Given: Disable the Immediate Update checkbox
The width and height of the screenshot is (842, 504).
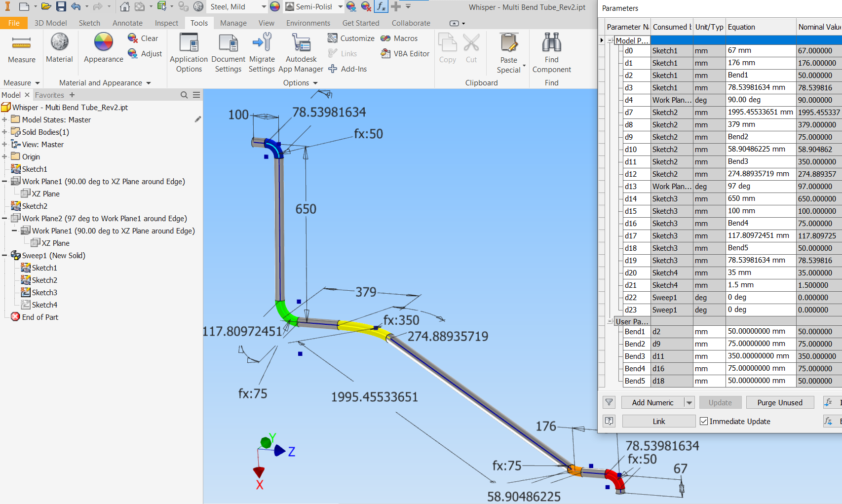Looking at the screenshot, I should point(704,421).
